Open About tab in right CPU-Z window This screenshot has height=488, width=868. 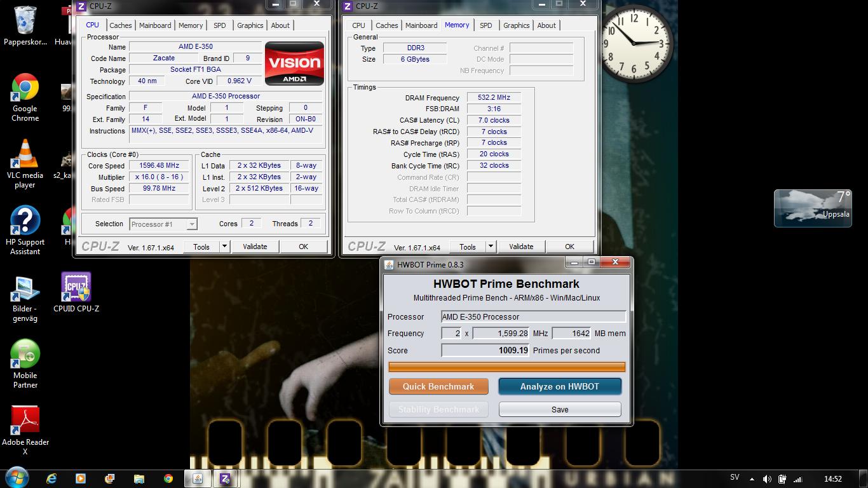(x=546, y=25)
